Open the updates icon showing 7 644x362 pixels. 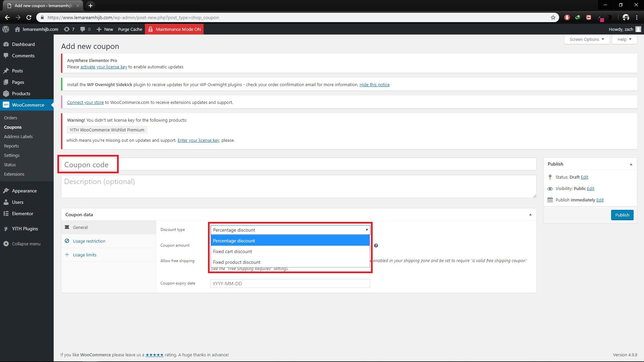[x=69, y=29]
